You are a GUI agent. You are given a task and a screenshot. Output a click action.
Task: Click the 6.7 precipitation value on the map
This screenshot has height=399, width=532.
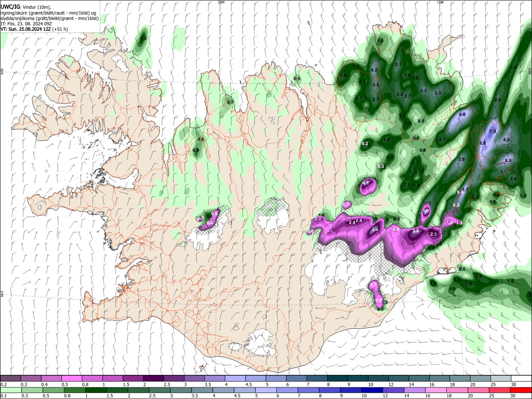click(465, 190)
